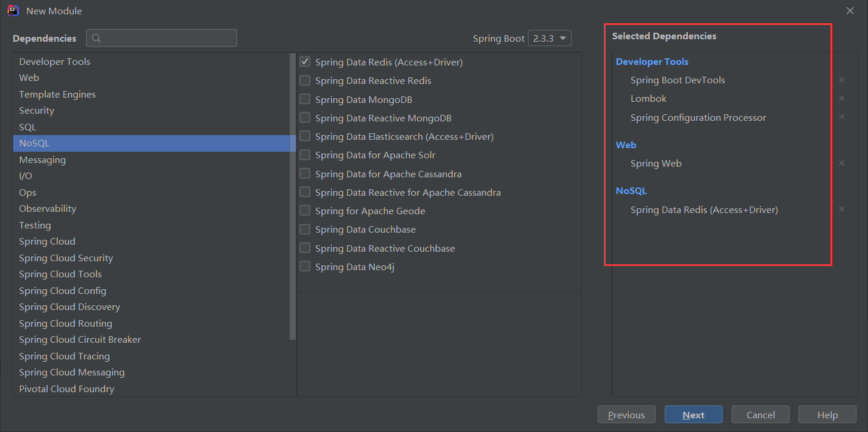Tick Spring Data for Apache Cassandra

(x=305, y=173)
